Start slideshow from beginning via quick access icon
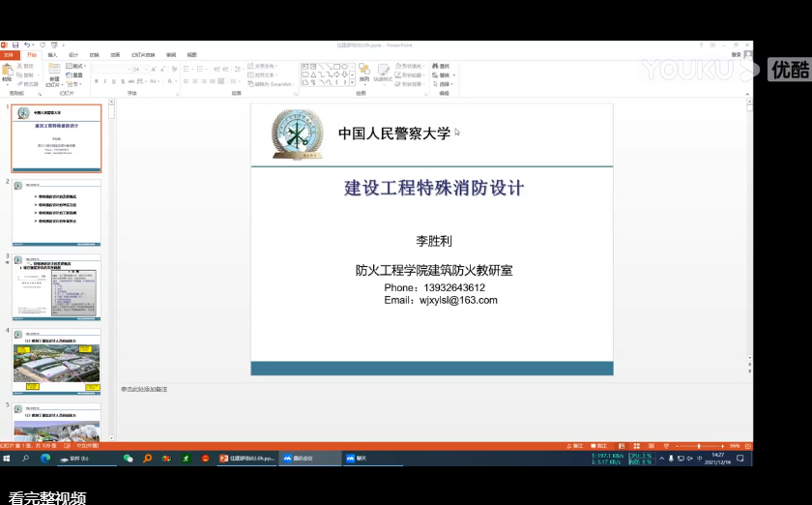 (54, 45)
